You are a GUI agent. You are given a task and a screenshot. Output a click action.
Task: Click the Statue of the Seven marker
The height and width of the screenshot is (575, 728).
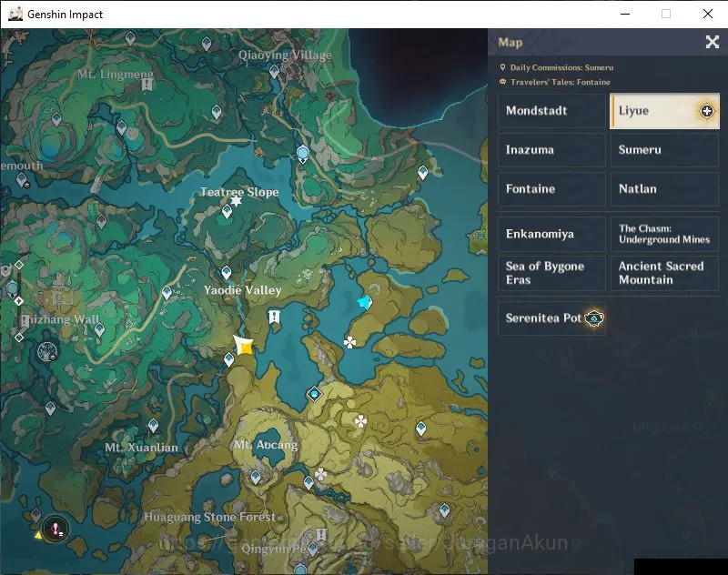point(303,153)
